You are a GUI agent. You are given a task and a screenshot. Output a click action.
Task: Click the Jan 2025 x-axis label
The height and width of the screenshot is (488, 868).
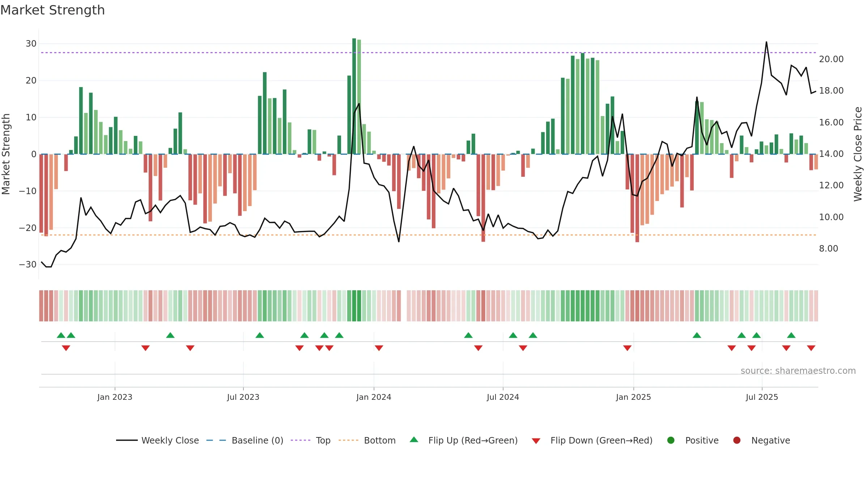click(x=633, y=397)
